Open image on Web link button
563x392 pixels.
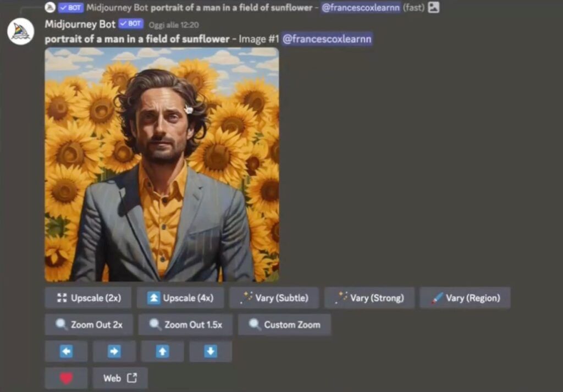point(120,378)
